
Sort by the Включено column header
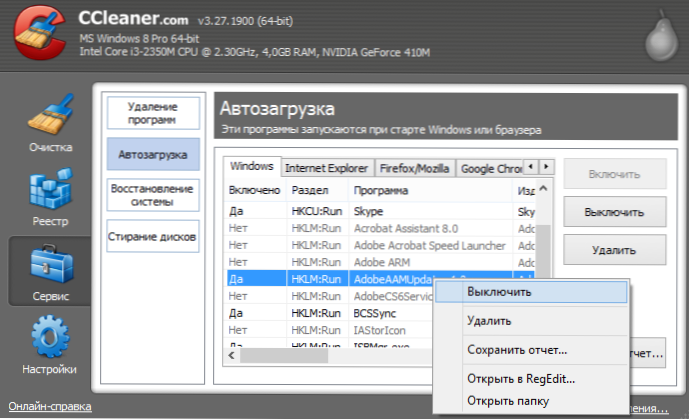(x=255, y=190)
